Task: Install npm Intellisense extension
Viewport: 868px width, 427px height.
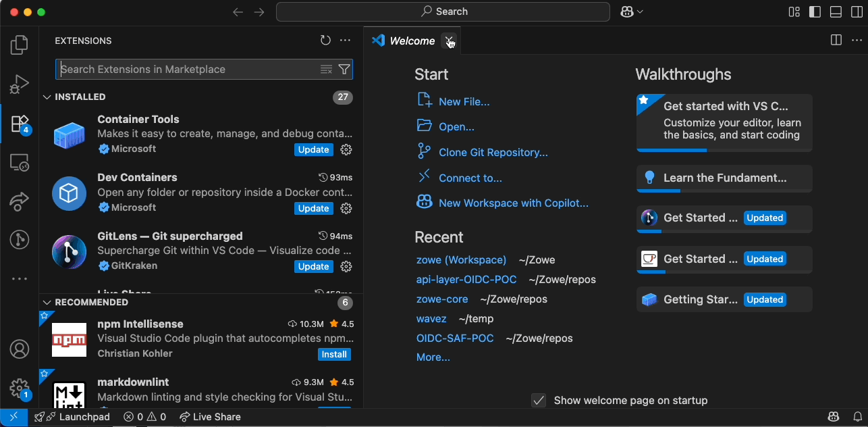Action: coord(334,354)
